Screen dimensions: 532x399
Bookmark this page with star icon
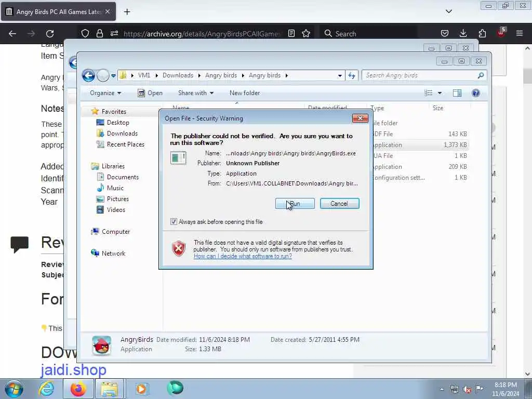pos(306,34)
